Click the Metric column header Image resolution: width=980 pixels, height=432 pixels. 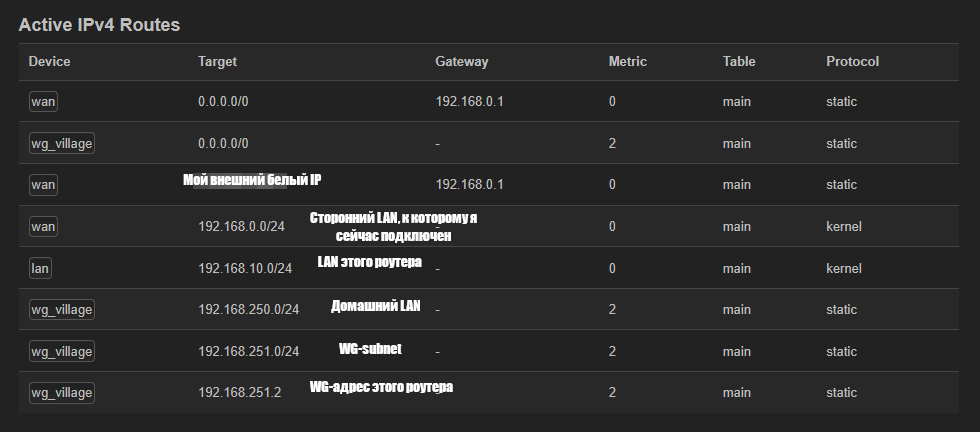(x=627, y=62)
